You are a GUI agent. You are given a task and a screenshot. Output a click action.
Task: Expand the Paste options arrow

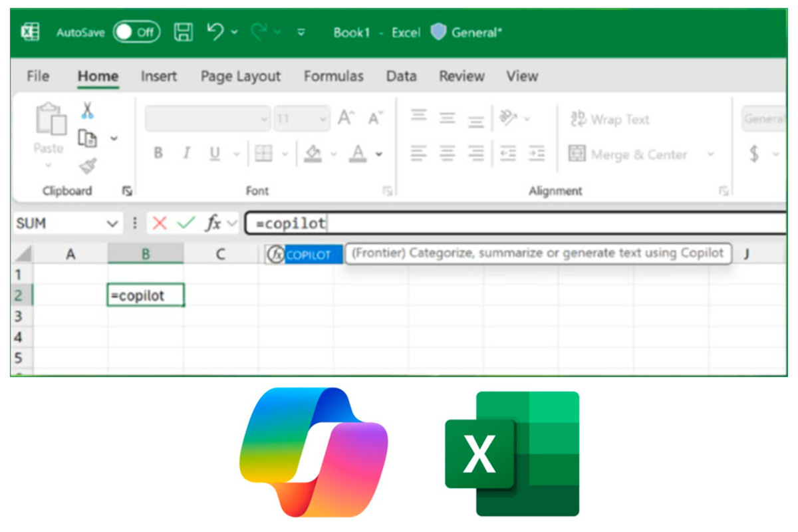point(49,164)
